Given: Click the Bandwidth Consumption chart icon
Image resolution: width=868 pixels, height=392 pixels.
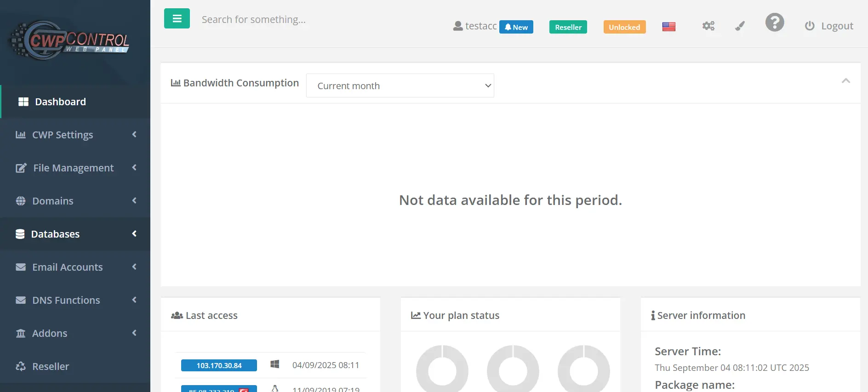Looking at the screenshot, I should (x=176, y=83).
